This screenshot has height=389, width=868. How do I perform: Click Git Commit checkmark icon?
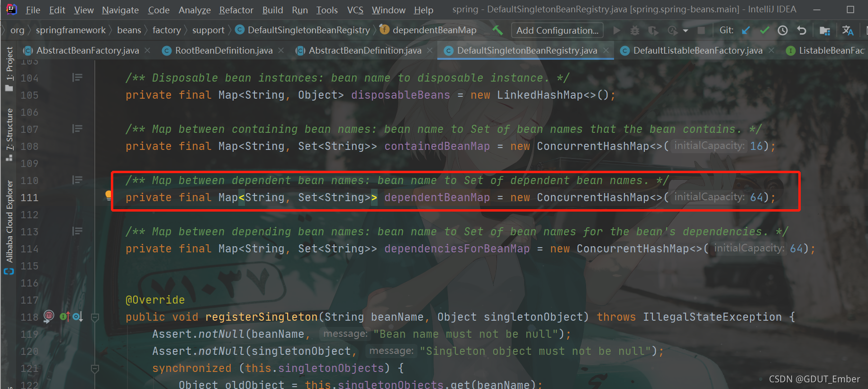(x=764, y=30)
